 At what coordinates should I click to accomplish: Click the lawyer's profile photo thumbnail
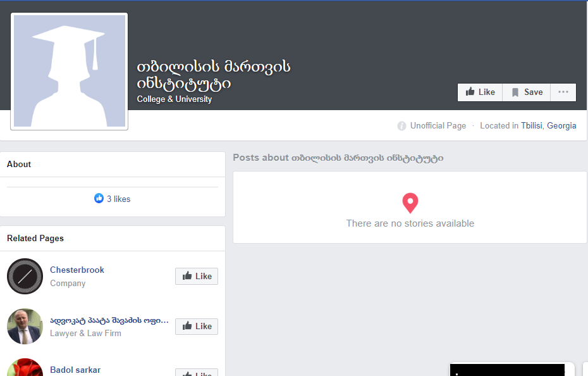[x=25, y=327]
